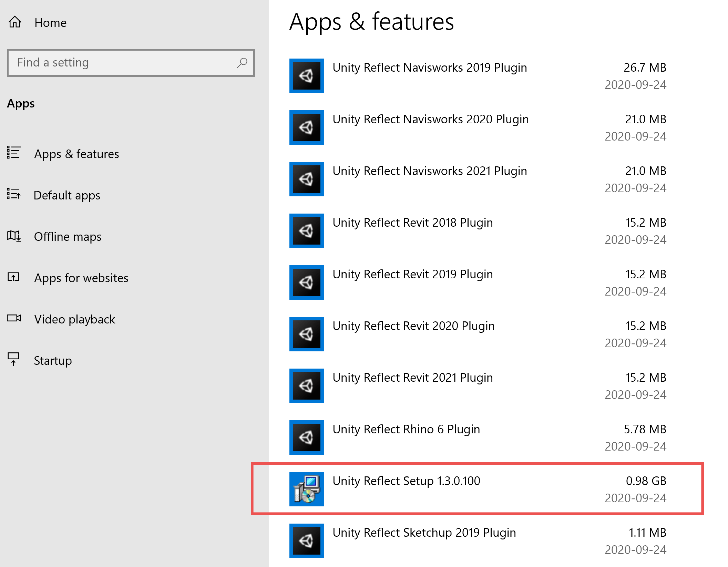Click the Home icon in the sidebar
Screen dimensions: 728x567
pyautogui.click(x=15, y=22)
